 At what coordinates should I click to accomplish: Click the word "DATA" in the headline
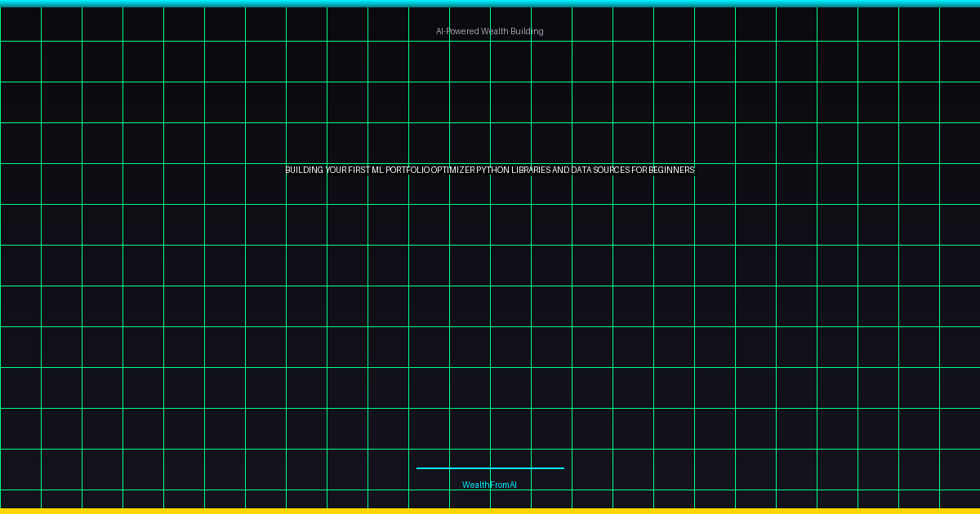[581, 170]
